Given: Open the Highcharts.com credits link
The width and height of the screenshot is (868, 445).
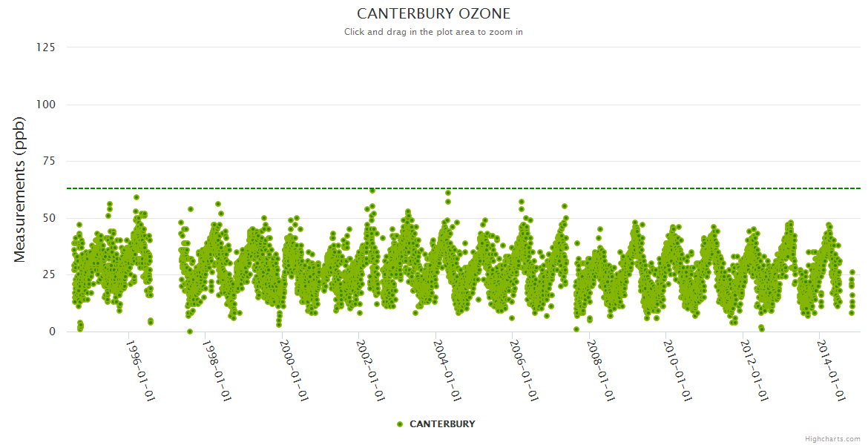Looking at the screenshot, I should 832,438.
